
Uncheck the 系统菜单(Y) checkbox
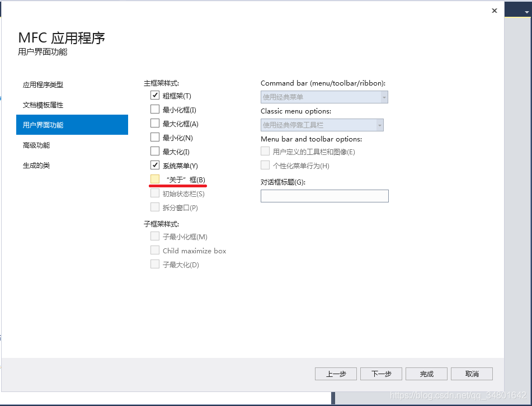point(155,165)
